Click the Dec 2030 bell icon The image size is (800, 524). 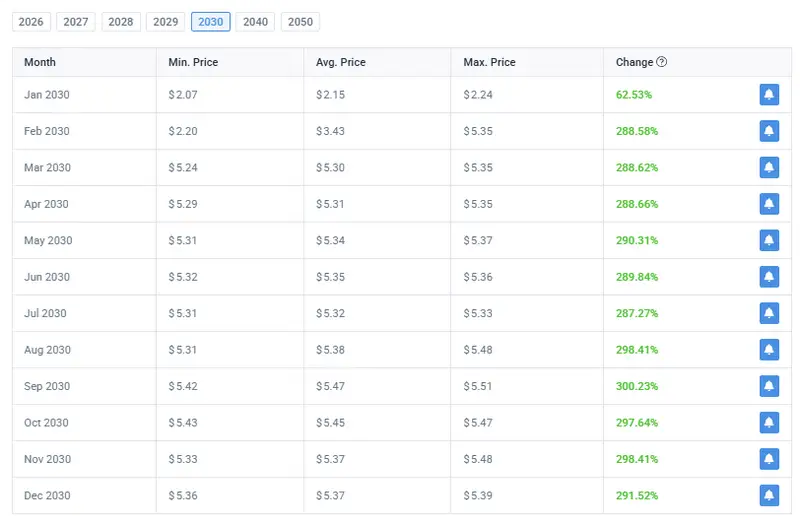(769, 495)
